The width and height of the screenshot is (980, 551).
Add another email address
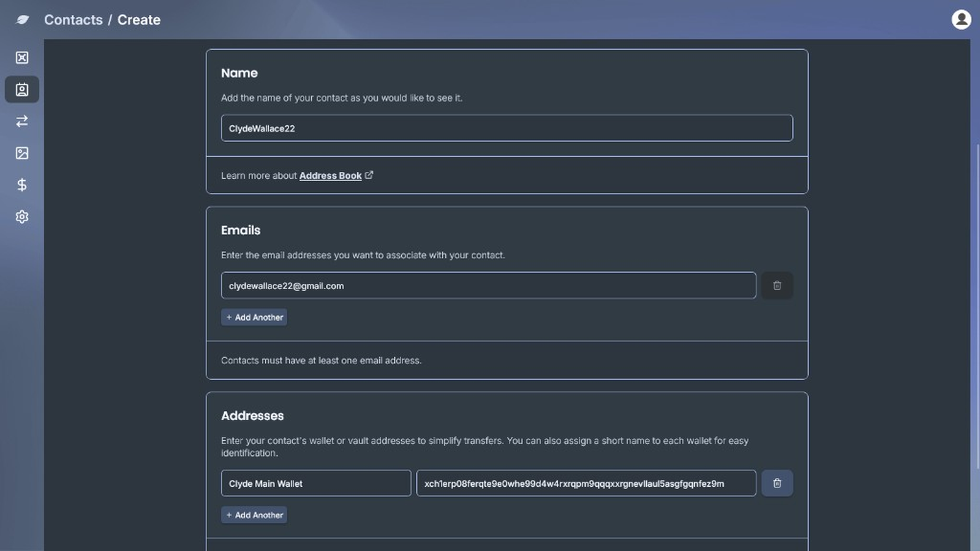(x=254, y=317)
